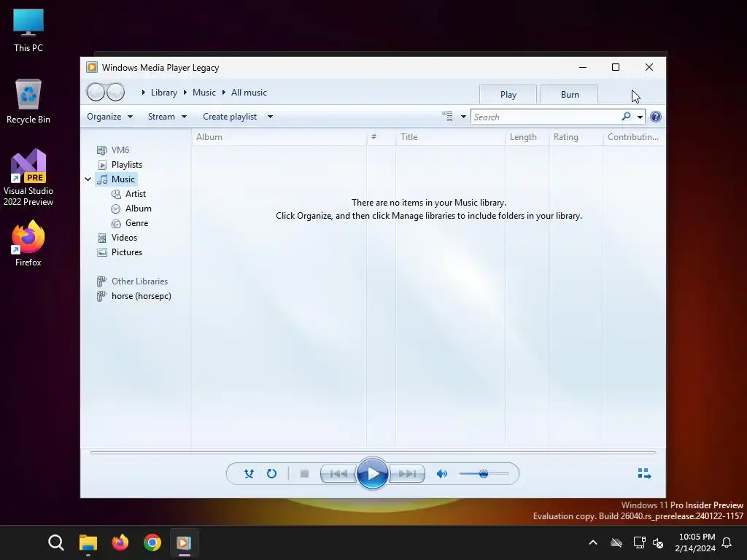
Task: Click the Previous track button
Action: tap(338, 473)
